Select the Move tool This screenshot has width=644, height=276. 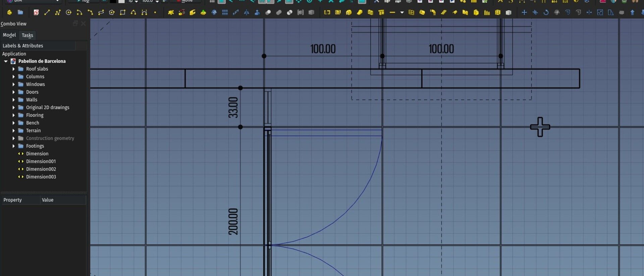524,12
